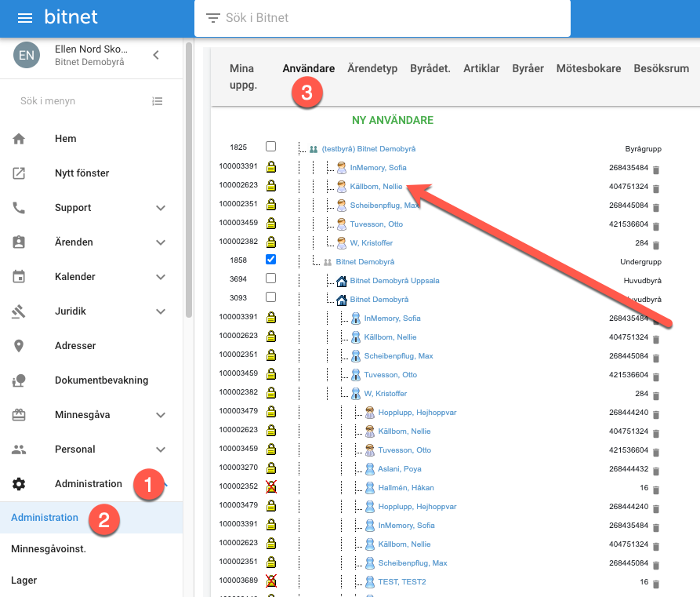Click the filter icon in Bitnet search
Screen dimensions: 700x597
point(212,18)
